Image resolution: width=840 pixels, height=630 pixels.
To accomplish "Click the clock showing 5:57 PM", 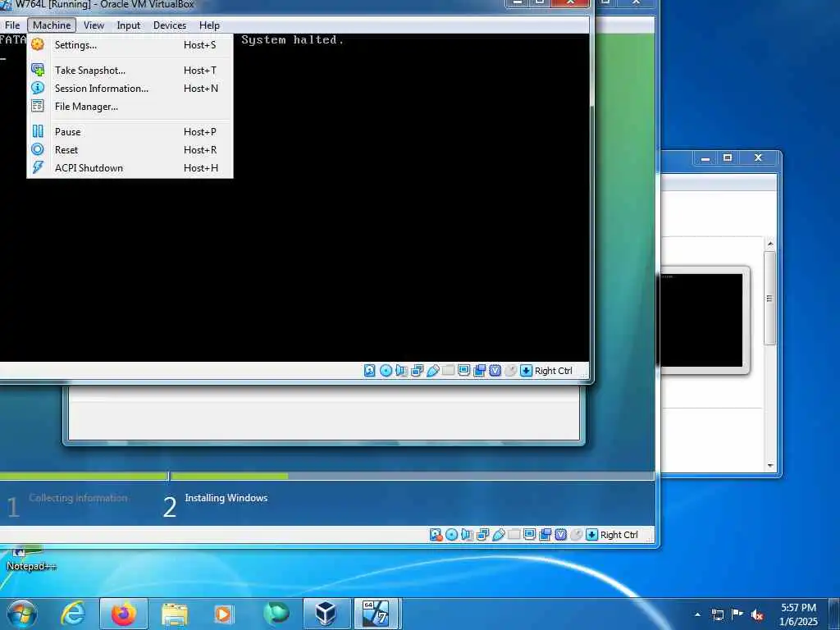I will click(x=798, y=614).
